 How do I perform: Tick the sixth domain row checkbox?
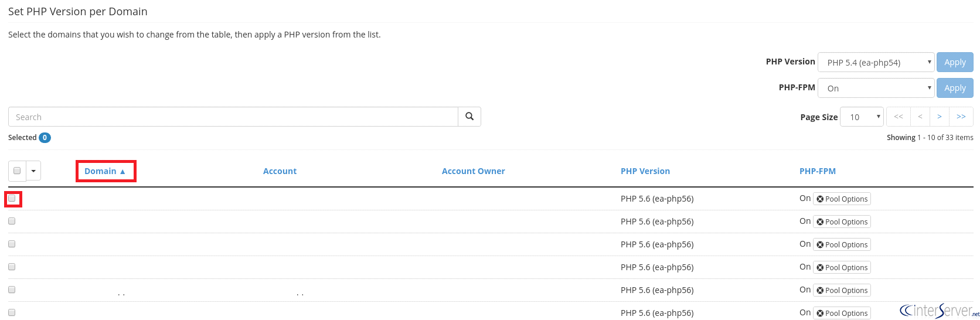[x=12, y=312]
